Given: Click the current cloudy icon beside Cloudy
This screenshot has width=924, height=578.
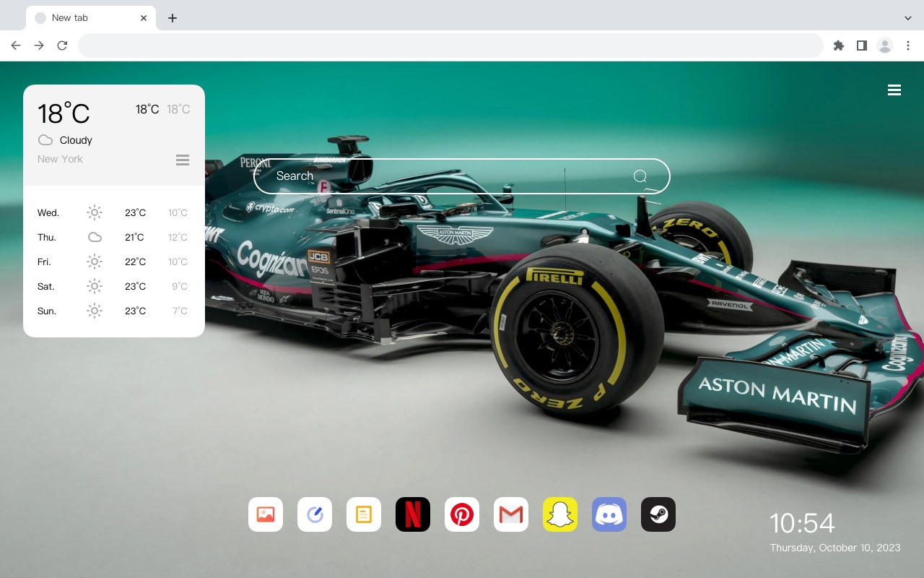Looking at the screenshot, I should click(45, 140).
